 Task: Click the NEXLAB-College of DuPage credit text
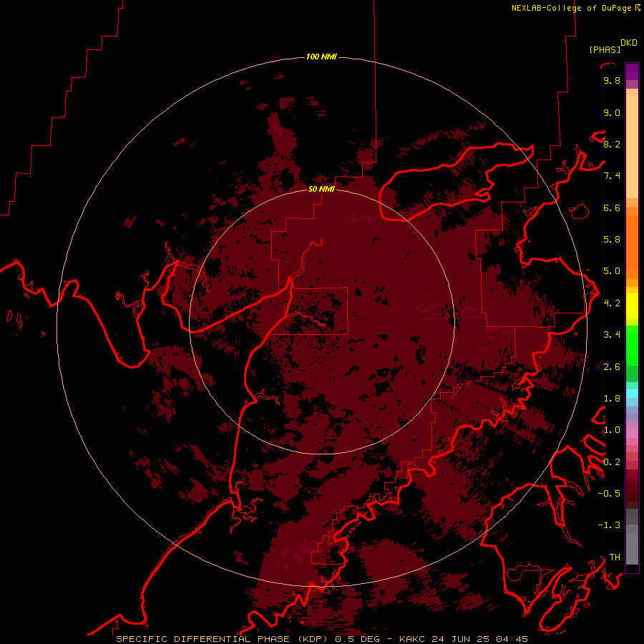point(572,8)
